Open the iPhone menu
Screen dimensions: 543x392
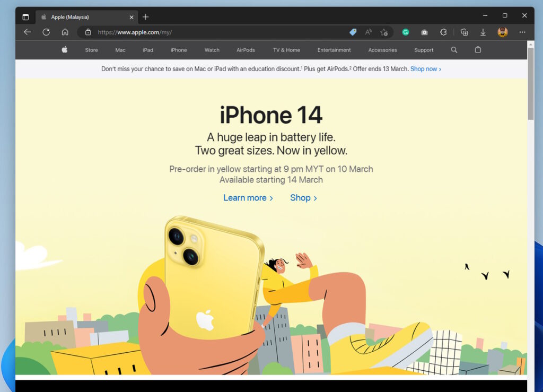click(x=179, y=50)
